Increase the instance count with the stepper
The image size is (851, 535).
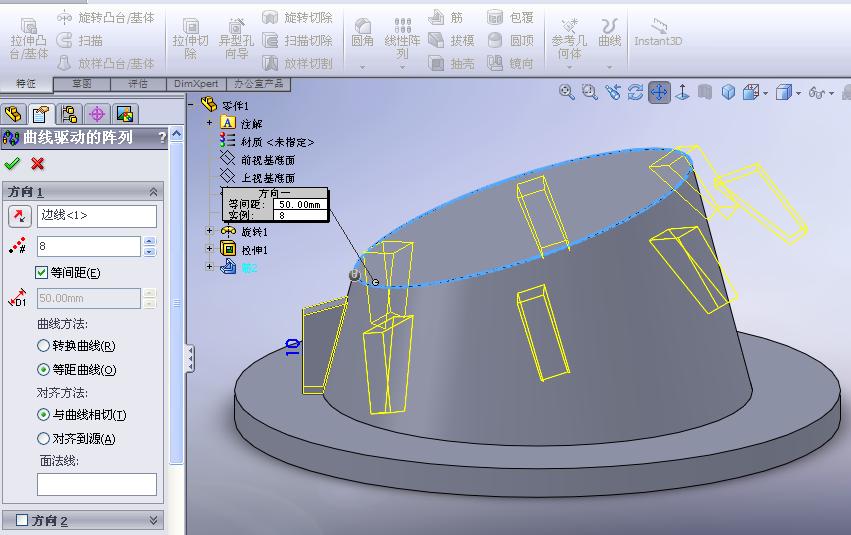150,241
